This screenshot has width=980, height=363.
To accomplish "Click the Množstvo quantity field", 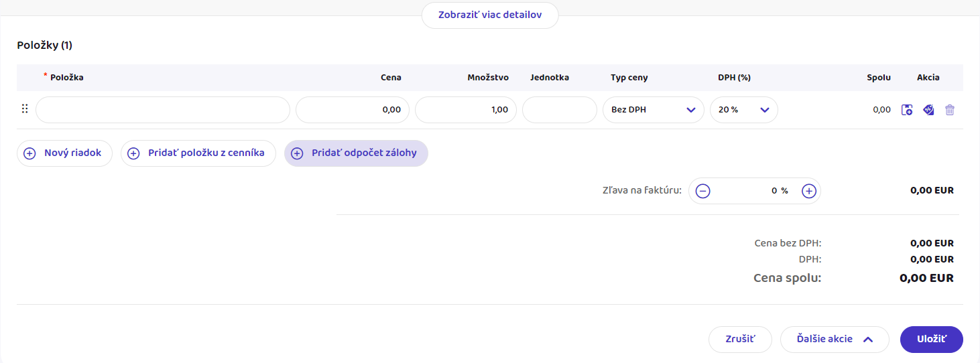I will click(465, 110).
